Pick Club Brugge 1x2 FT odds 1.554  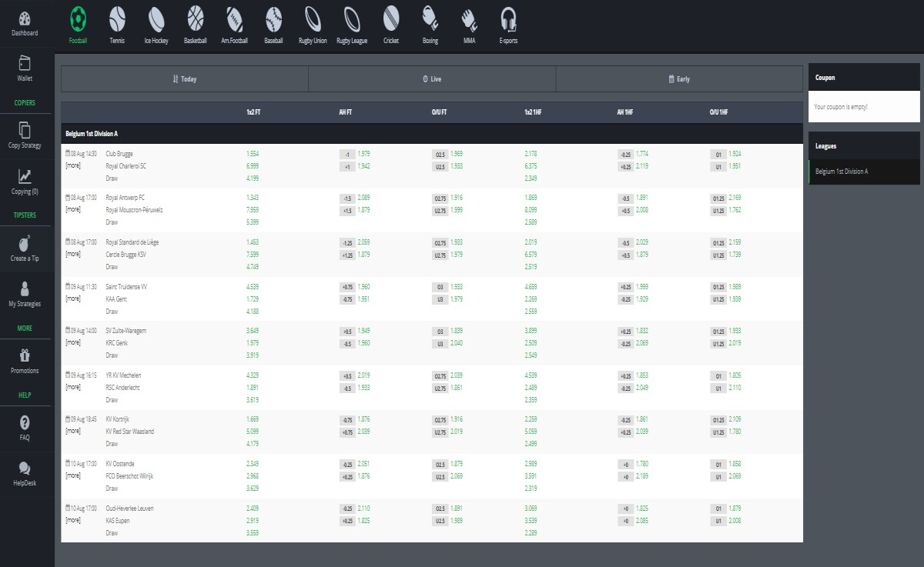(x=253, y=154)
